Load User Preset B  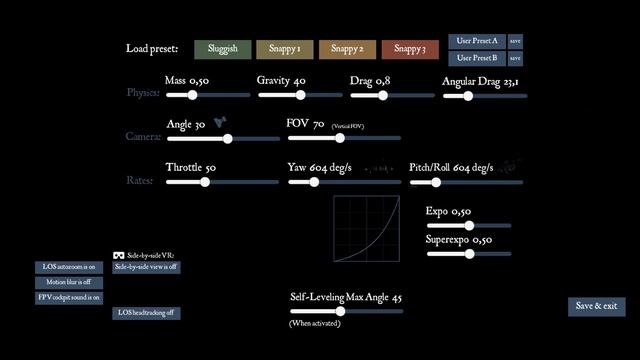(x=477, y=58)
